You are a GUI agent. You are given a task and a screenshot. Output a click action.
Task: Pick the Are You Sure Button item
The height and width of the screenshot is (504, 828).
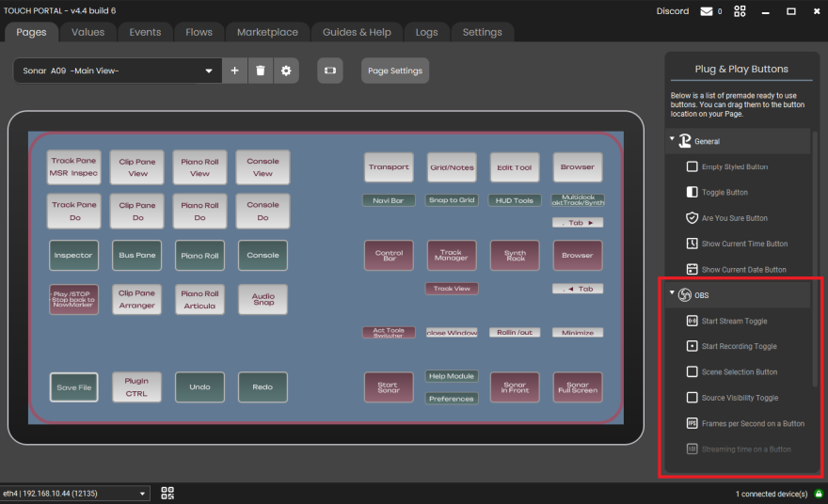[x=734, y=218]
